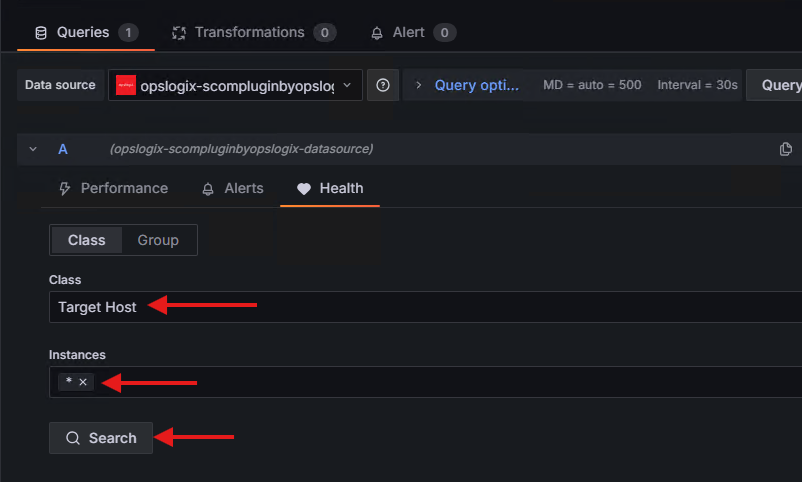Remove the * instance chip
This screenshot has width=802, height=482.
pyautogui.click(x=83, y=382)
